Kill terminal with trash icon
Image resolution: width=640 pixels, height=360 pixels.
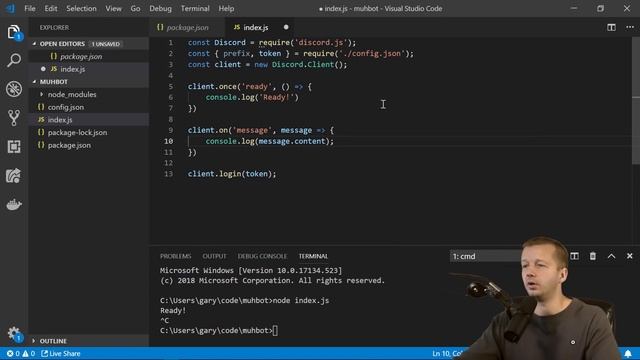pos(593,256)
